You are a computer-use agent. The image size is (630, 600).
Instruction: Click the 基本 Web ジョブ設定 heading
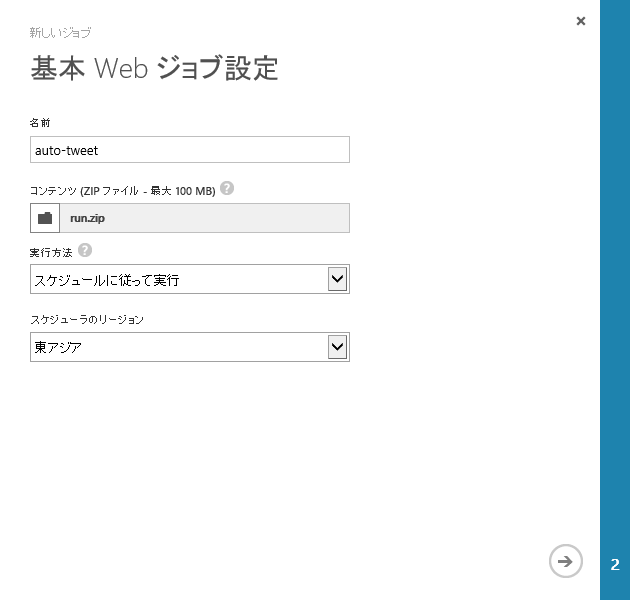[x=154, y=68]
